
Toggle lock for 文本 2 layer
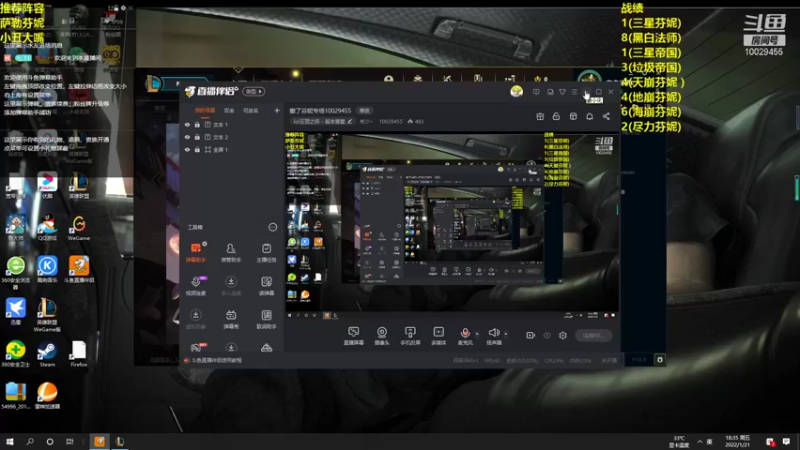coord(197,137)
